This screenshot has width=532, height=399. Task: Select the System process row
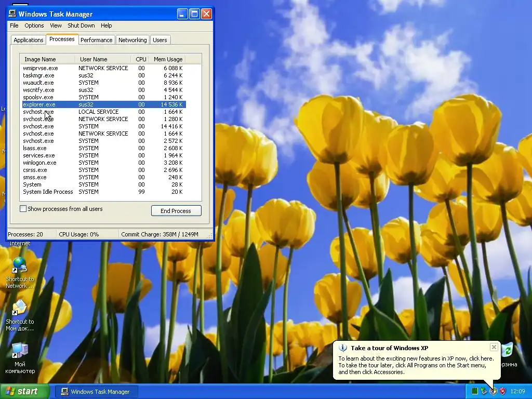click(104, 184)
